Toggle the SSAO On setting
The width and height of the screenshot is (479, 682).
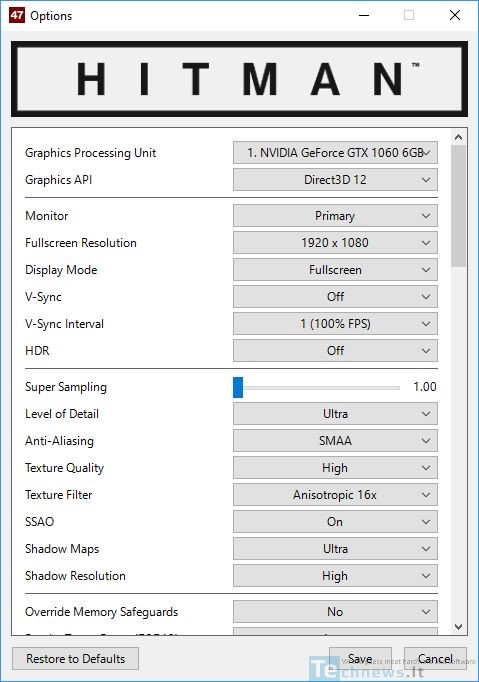click(x=335, y=522)
